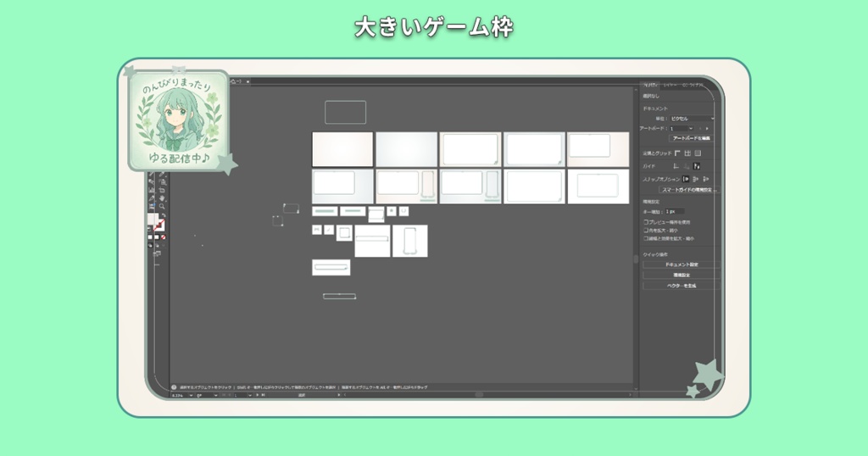Screen dimensions: 868x456
Task: Enable 線幅と効果を拡大・縮小 checkbox
Action: [645, 238]
